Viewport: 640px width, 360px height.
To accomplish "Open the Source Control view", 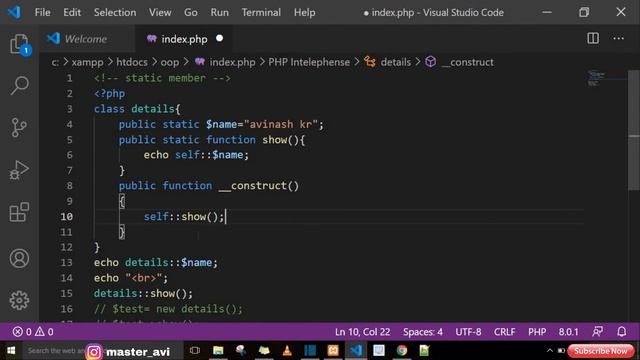I will pos(19,127).
